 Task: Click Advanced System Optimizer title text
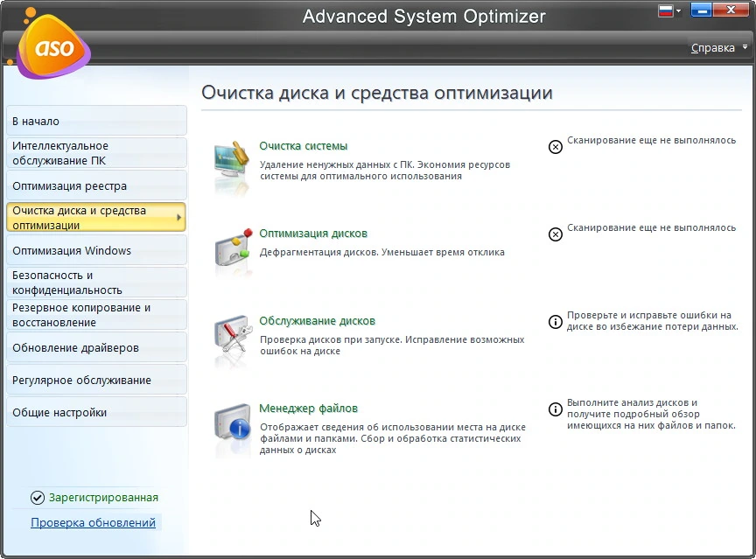pyautogui.click(x=423, y=16)
